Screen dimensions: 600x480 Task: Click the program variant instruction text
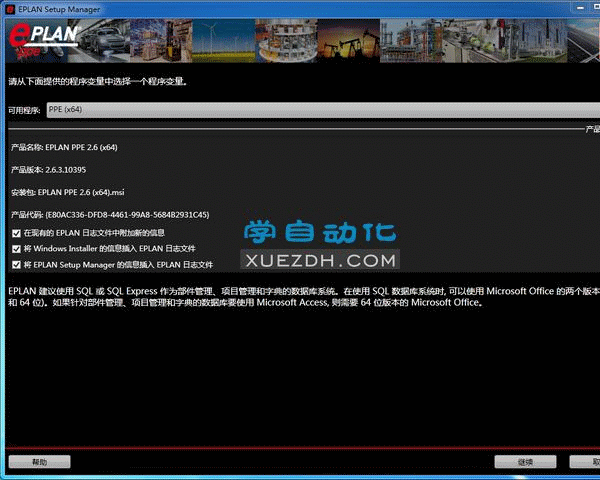pos(98,81)
